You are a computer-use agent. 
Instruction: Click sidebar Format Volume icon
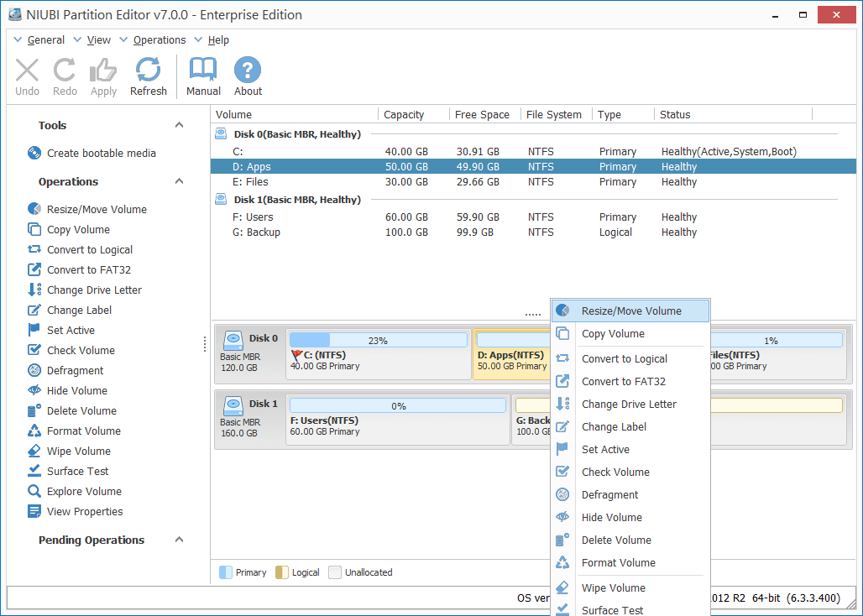point(34,431)
